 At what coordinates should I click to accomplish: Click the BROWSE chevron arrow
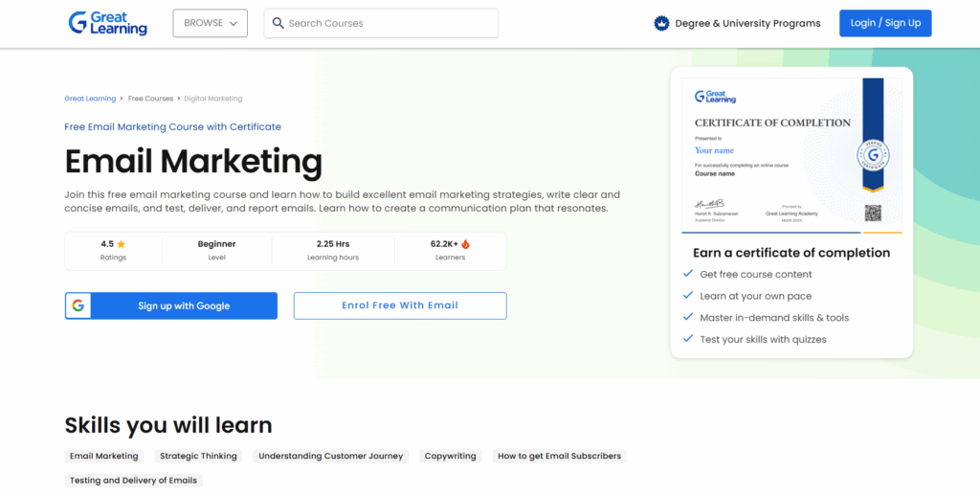tap(234, 24)
